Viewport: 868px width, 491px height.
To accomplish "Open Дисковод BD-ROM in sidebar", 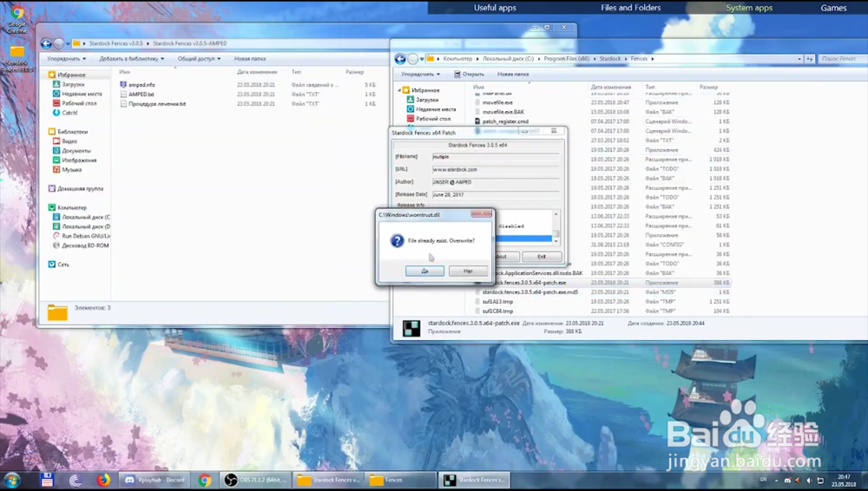I will [85, 245].
